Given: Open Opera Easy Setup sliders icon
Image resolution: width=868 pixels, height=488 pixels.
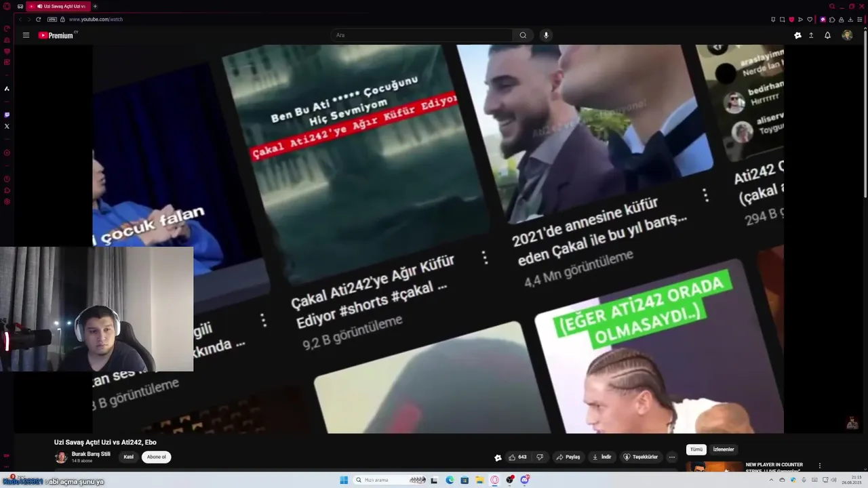Looking at the screenshot, I should click(860, 19).
